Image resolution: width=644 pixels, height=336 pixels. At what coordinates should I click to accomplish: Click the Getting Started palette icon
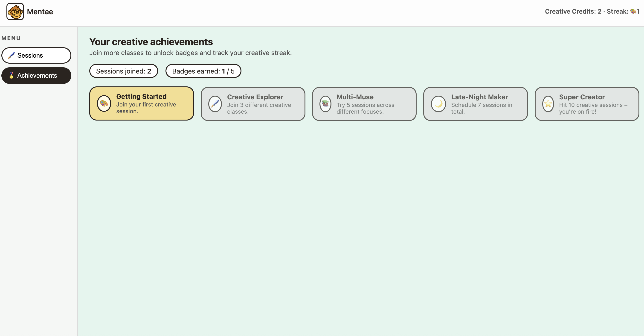[104, 103]
